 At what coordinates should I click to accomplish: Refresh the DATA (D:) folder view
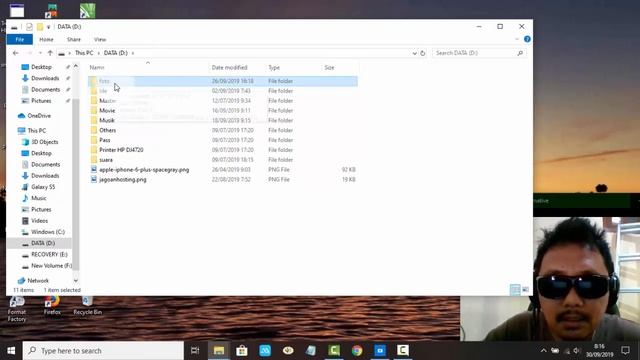click(423, 53)
